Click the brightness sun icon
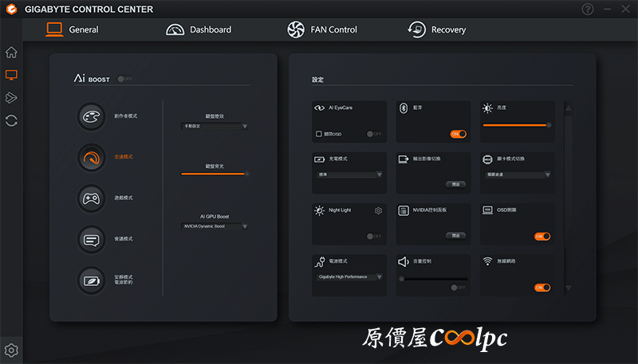 [487, 108]
